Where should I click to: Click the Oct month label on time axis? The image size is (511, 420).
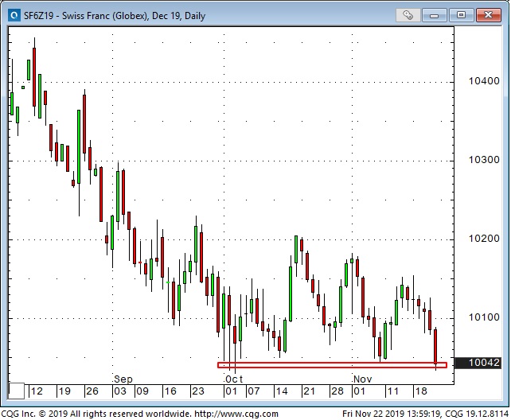pyautogui.click(x=234, y=379)
